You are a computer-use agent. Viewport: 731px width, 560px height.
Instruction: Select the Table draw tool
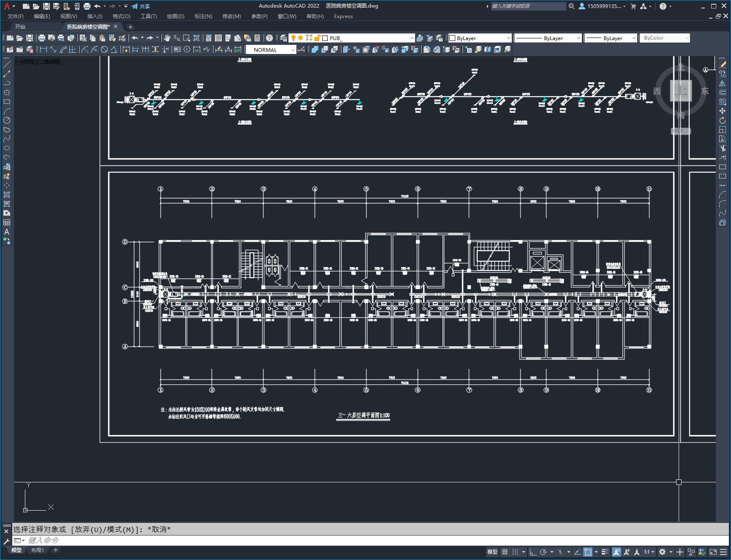pyautogui.click(x=7, y=222)
